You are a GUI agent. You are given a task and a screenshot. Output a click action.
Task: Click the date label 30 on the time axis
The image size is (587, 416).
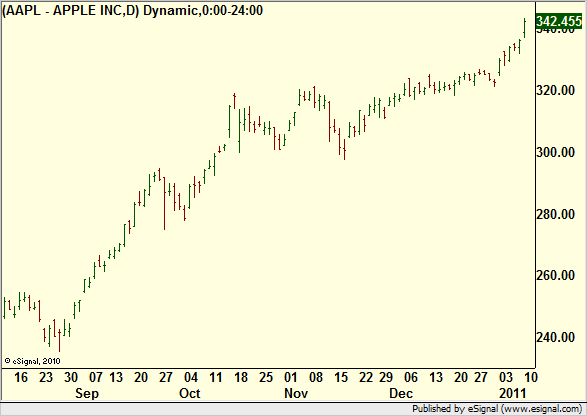(71, 377)
